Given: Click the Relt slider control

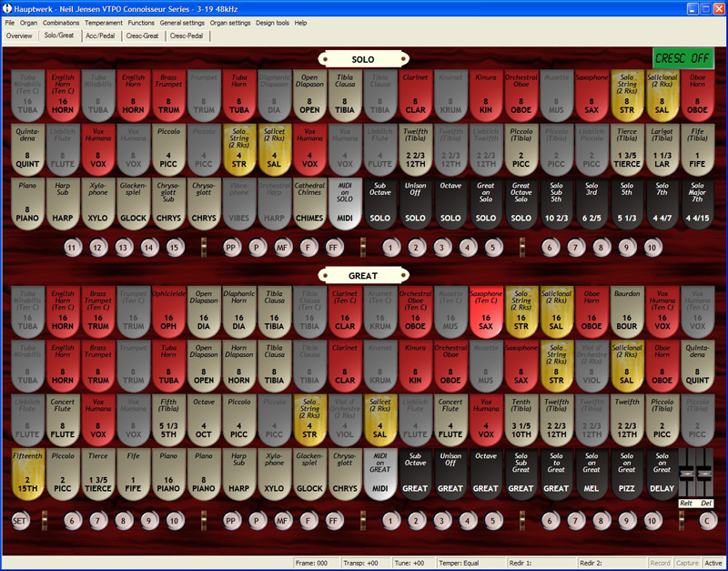Looking at the screenshot, I should [688, 472].
